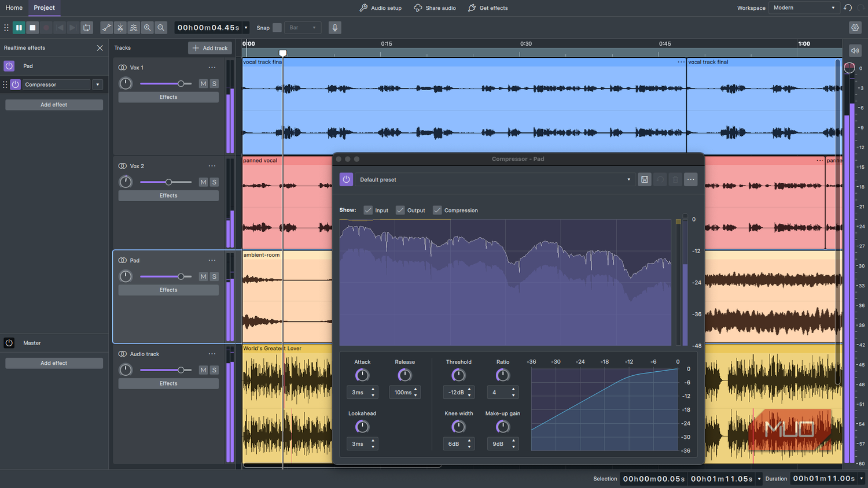This screenshot has height=488, width=868.
Task: Toggle the Compressor effect power in sidebar
Action: tap(16, 84)
